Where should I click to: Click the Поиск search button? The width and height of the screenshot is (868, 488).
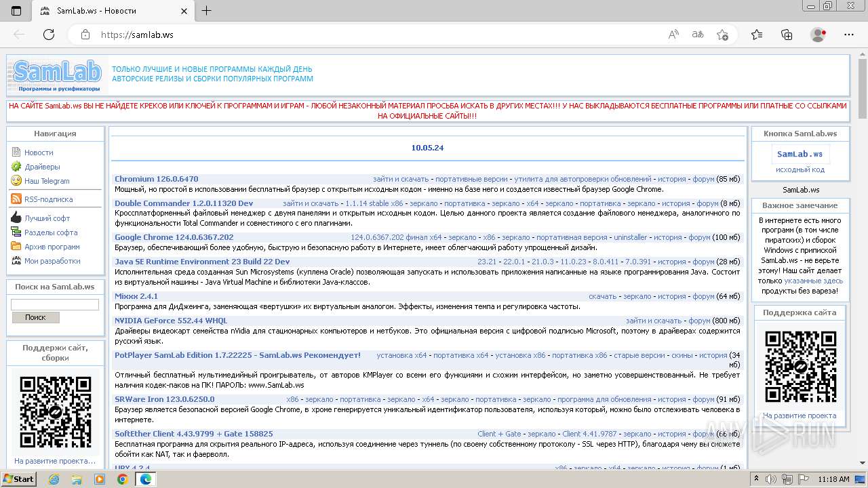pyautogui.click(x=35, y=317)
